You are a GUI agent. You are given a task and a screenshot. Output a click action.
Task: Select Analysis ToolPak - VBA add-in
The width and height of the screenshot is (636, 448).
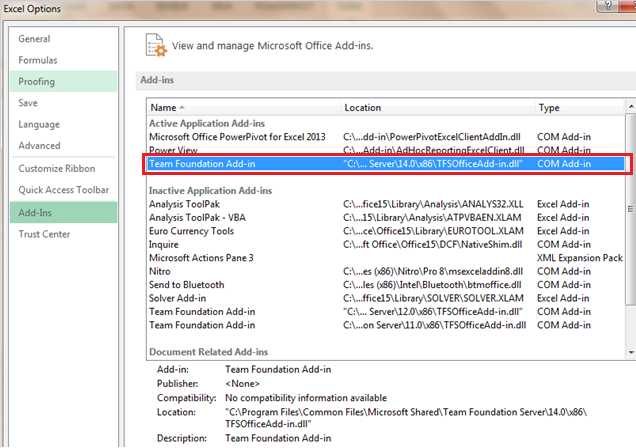click(x=385, y=217)
